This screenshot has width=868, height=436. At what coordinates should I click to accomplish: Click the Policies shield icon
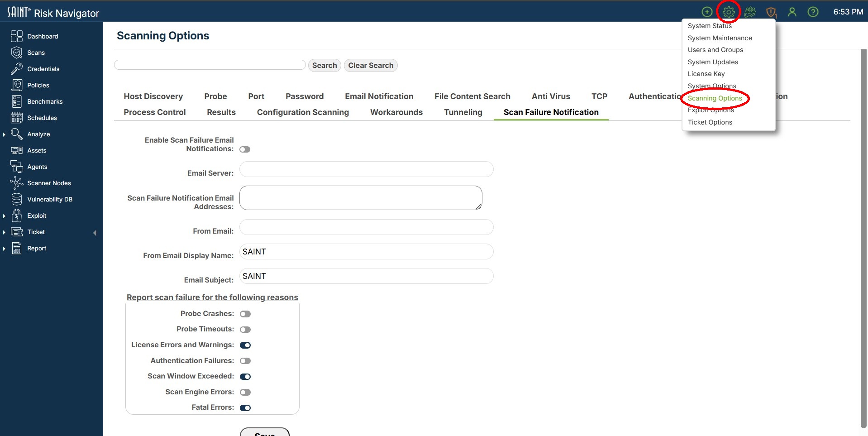click(x=17, y=85)
